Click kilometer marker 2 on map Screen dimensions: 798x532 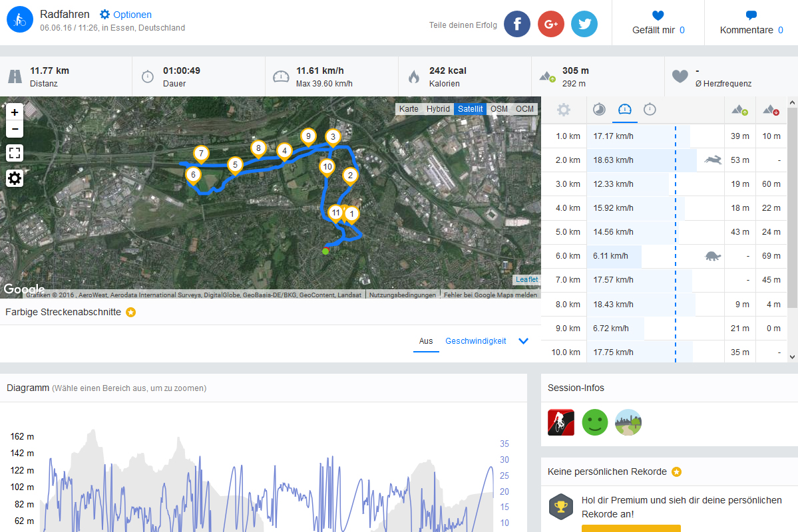click(x=350, y=176)
